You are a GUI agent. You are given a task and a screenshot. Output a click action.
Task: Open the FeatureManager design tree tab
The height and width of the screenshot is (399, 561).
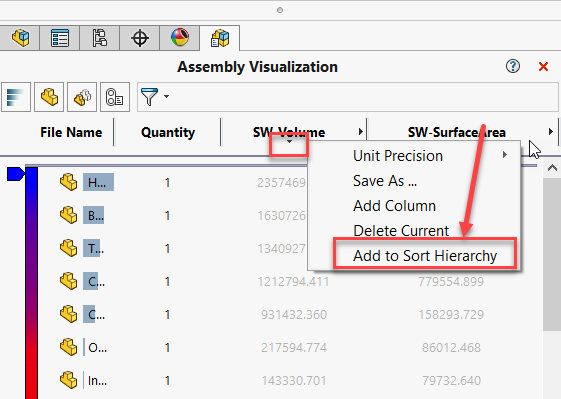pos(20,38)
